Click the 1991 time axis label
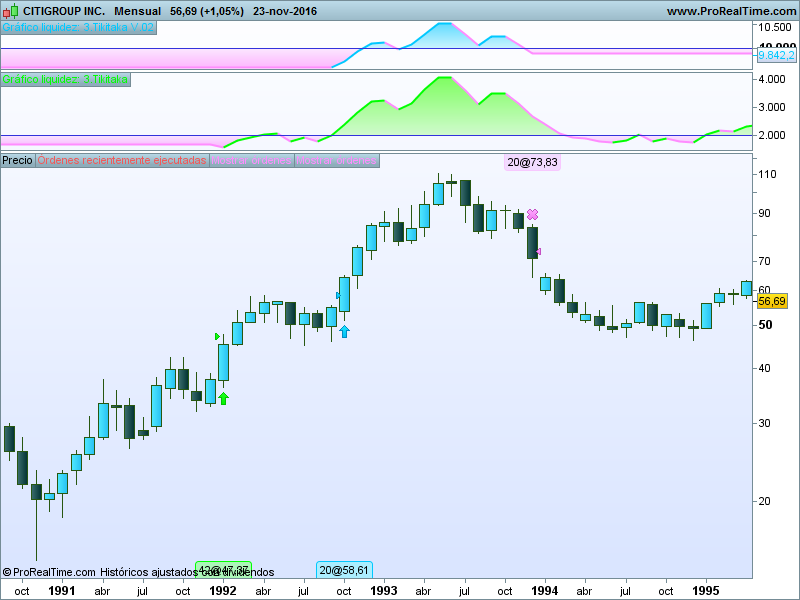This screenshot has width=800, height=600. tap(62, 591)
